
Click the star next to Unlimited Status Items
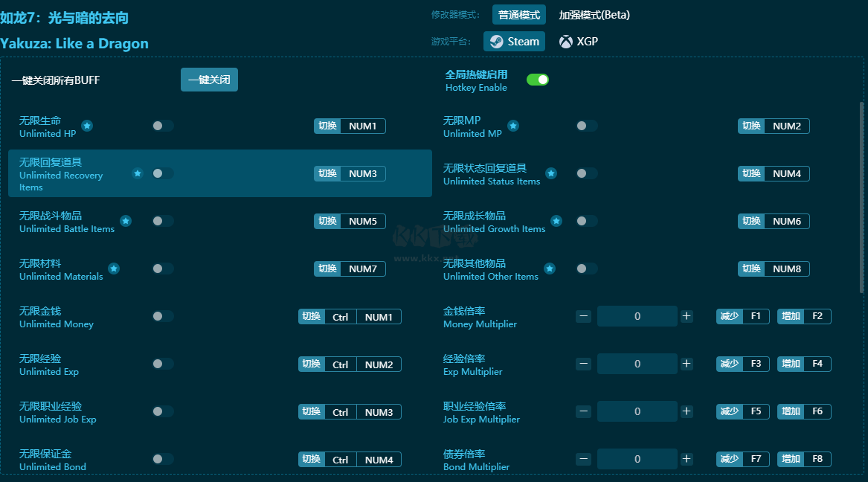point(551,173)
